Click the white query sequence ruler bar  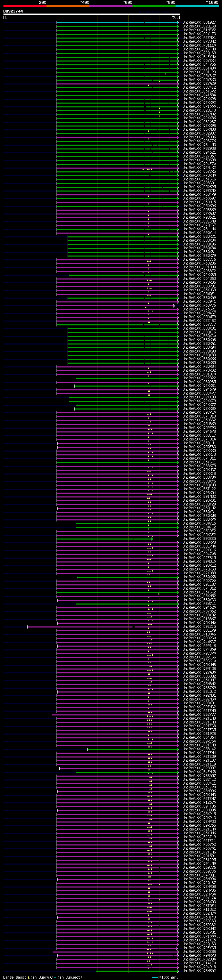click(x=92, y=14)
